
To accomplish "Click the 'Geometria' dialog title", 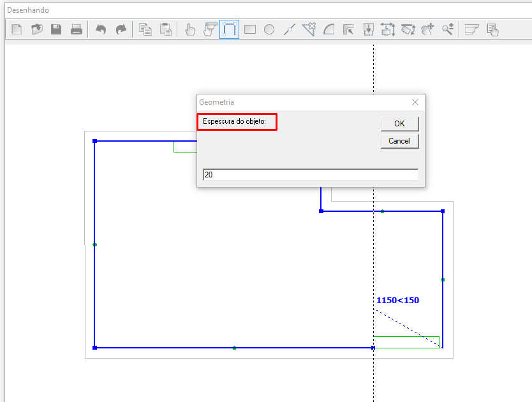I will (x=216, y=102).
